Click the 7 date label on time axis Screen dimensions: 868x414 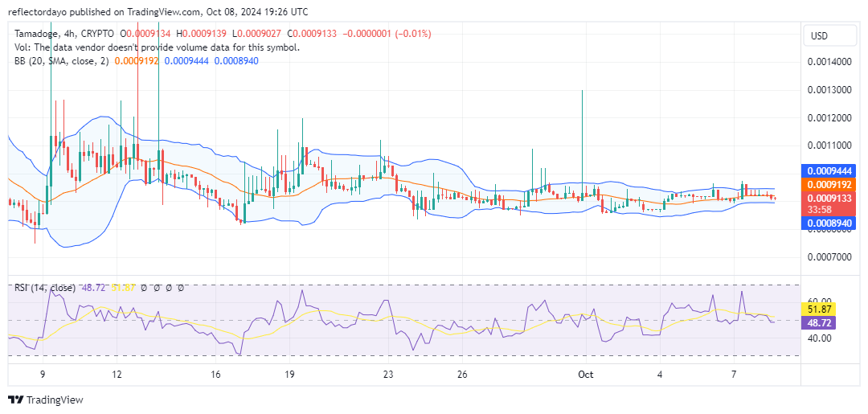coord(734,375)
